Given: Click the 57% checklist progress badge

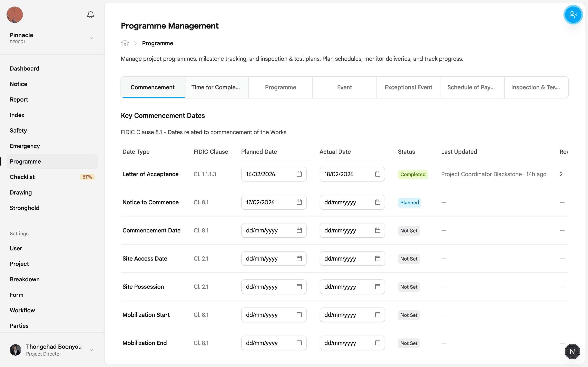Looking at the screenshot, I should click(x=87, y=177).
